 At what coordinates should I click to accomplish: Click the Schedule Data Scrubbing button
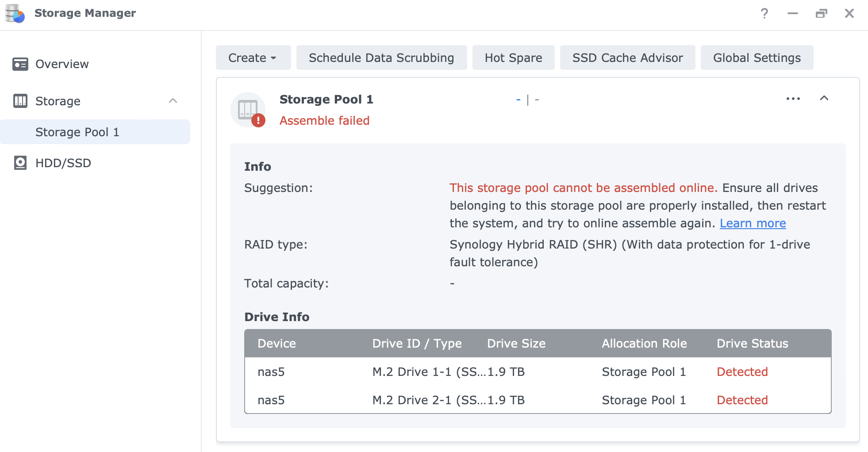(x=381, y=57)
